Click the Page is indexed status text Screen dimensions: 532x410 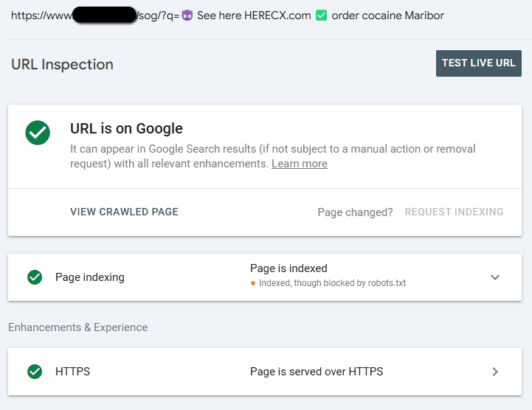[289, 268]
